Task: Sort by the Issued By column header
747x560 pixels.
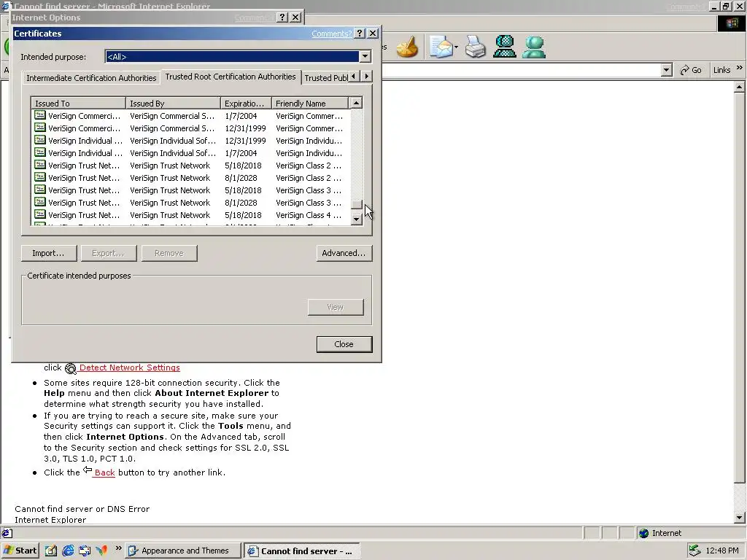Action: pyautogui.click(x=174, y=104)
